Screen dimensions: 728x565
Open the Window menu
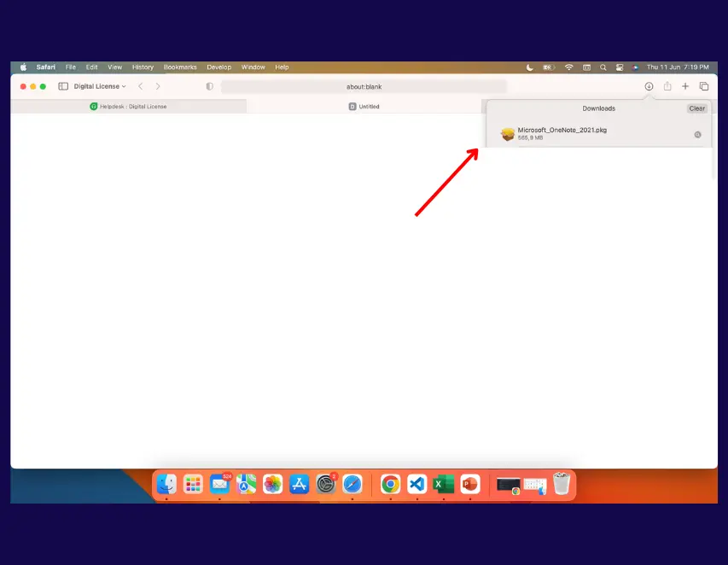pyautogui.click(x=253, y=67)
